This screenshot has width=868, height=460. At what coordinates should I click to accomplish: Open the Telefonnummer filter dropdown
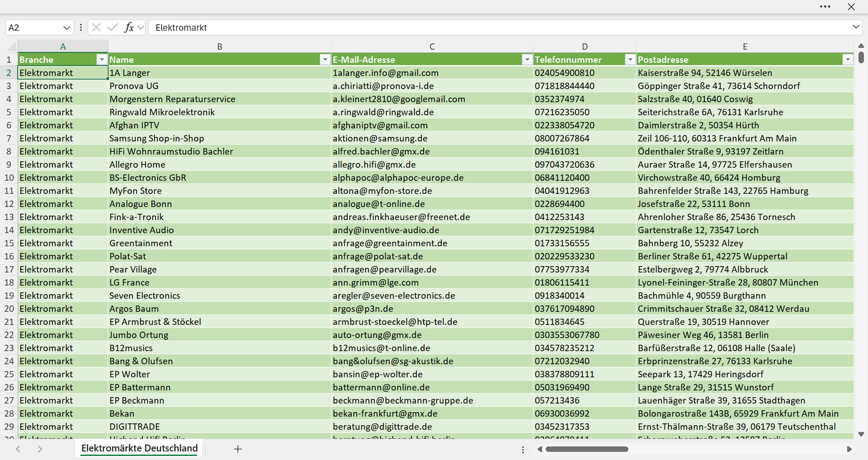pyautogui.click(x=630, y=59)
